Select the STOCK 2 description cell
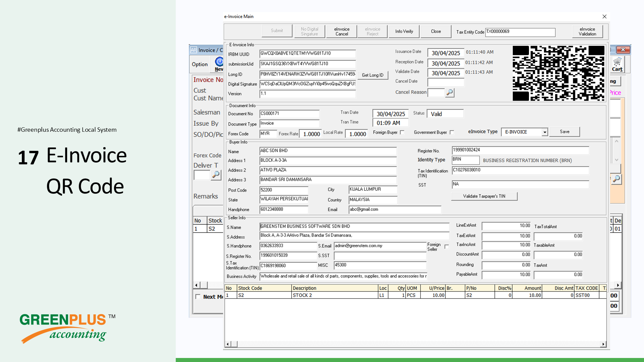The height and width of the screenshot is (362, 644). click(335, 295)
